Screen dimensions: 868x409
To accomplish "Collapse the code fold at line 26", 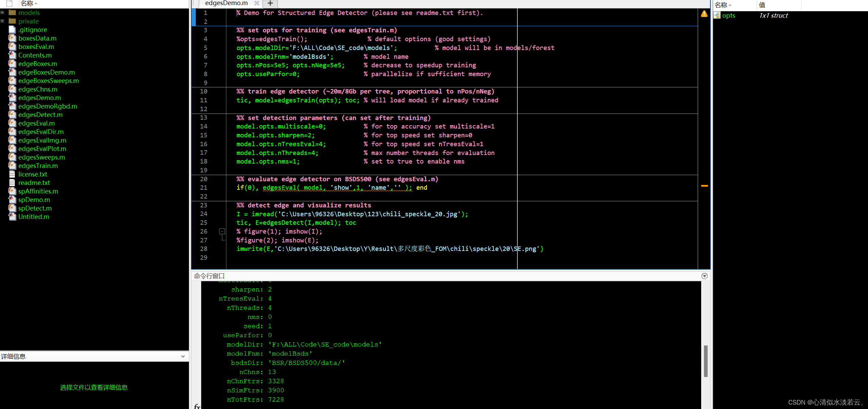I will 222,231.
